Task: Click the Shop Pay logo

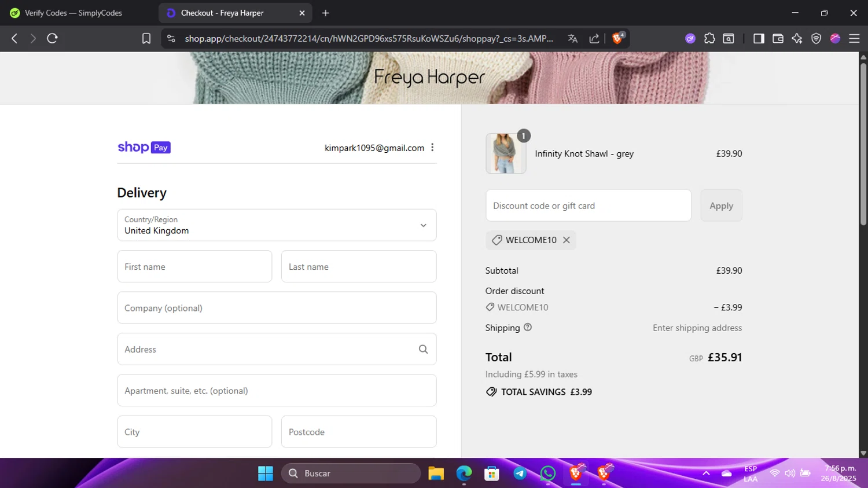Action: coord(144,148)
